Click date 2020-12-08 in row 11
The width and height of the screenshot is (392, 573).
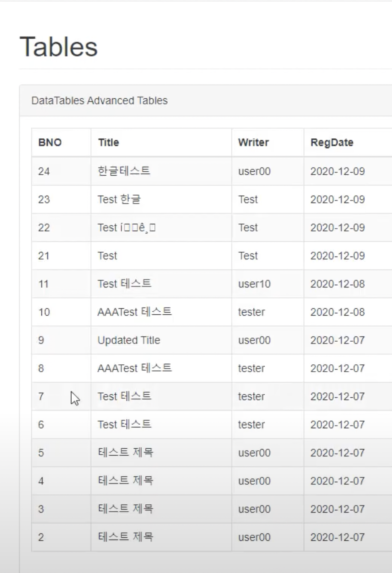tap(337, 284)
